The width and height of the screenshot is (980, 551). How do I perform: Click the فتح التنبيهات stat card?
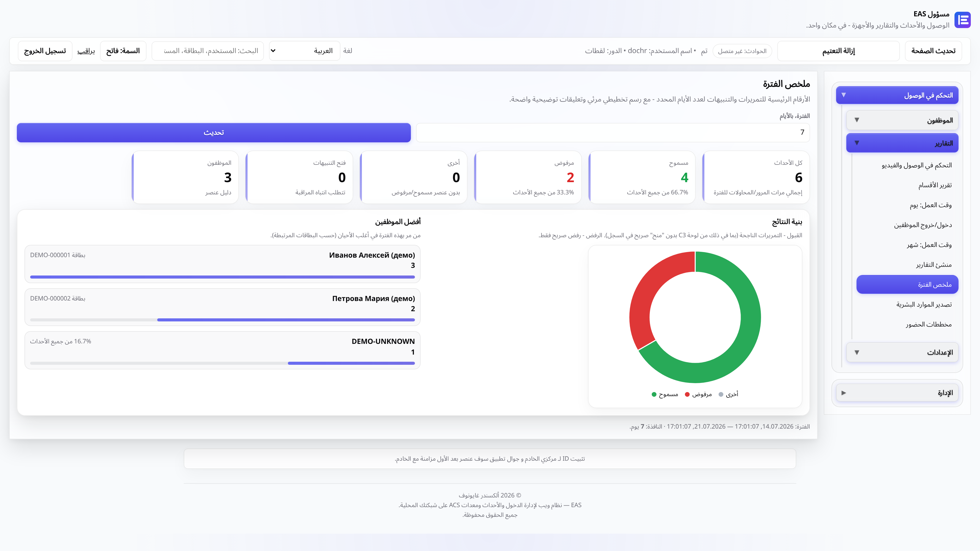point(299,177)
